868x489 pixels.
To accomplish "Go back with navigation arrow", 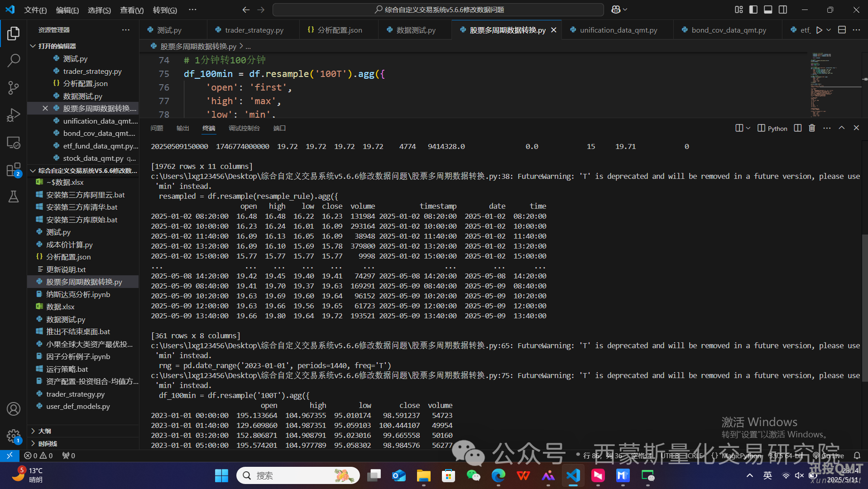I will pyautogui.click(x=246, y=10).
